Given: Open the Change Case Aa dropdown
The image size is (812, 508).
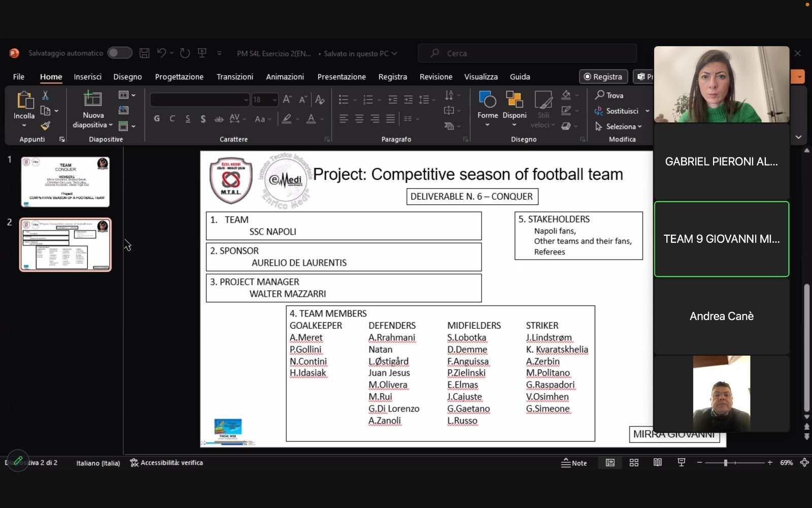Looking at the screenshot, I should [263, 119].
